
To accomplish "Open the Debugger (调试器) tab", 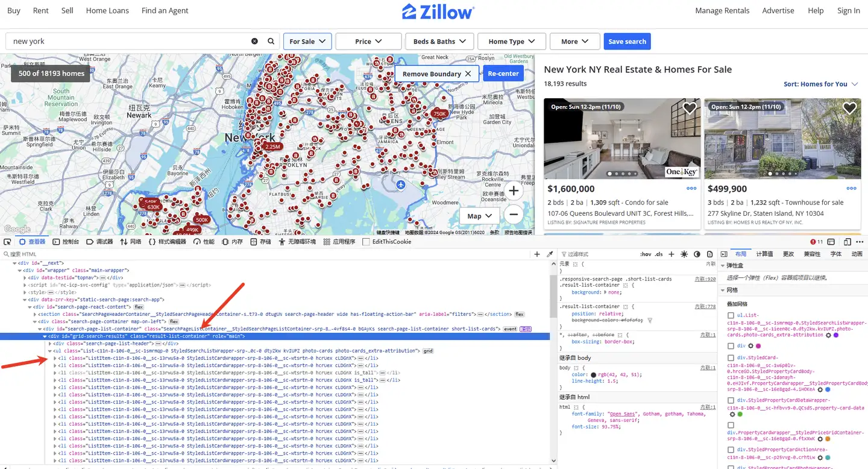I will tap(99, 242).
